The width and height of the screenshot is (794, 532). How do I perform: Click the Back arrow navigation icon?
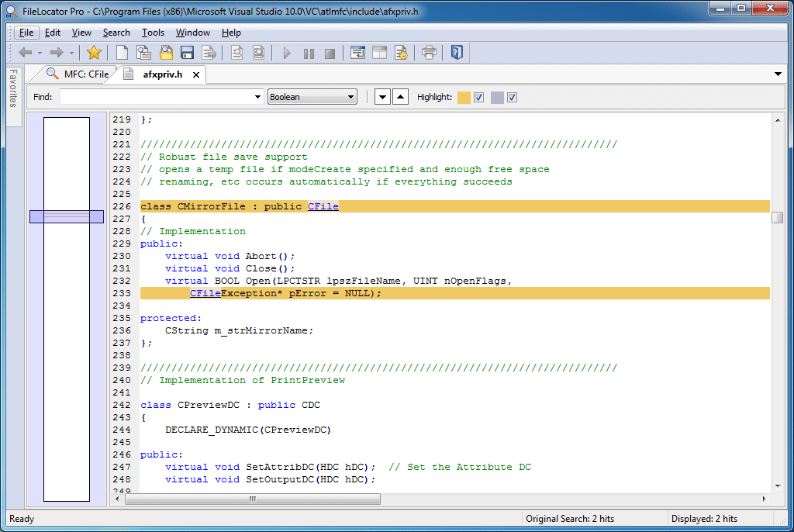click(x=26, y=53)
